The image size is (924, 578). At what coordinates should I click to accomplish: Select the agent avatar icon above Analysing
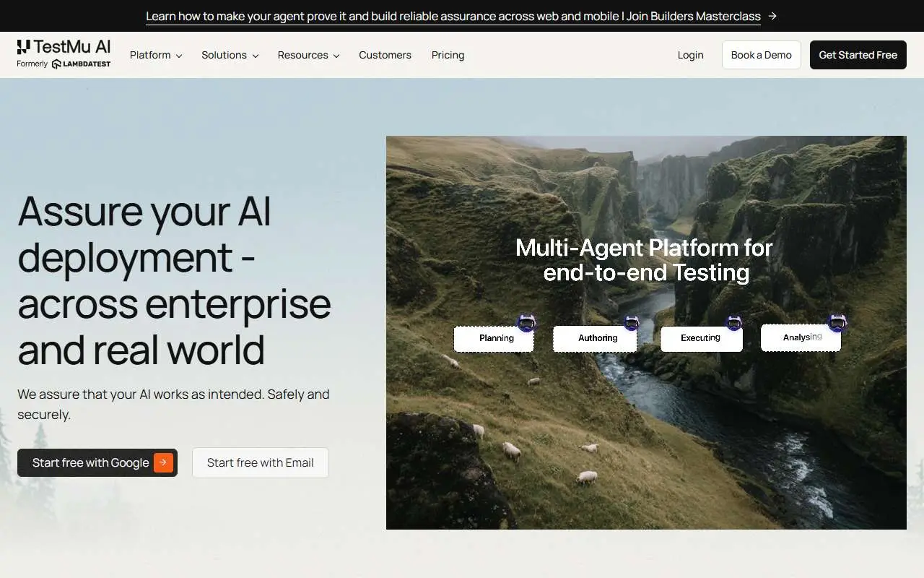click(837, 322)
